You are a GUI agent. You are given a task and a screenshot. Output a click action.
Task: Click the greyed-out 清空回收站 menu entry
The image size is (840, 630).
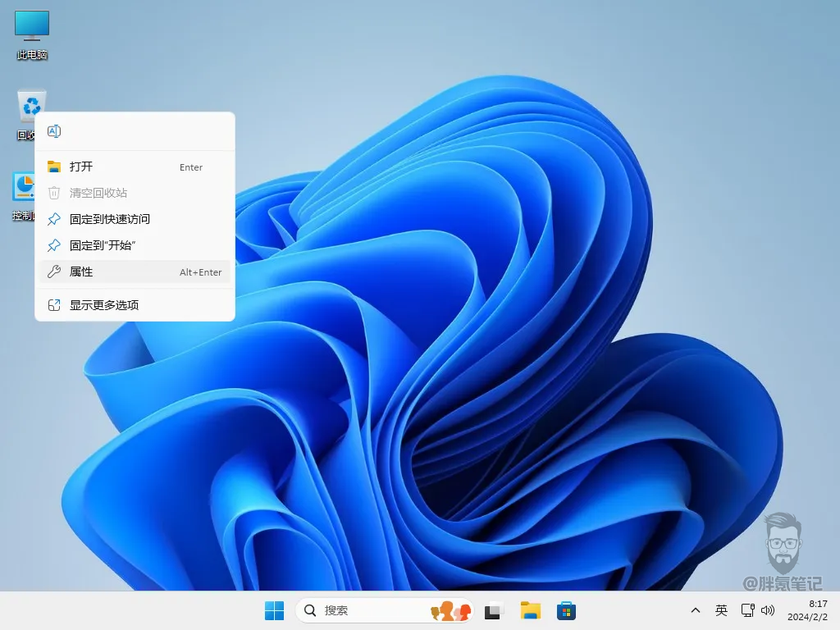point(135,193)
